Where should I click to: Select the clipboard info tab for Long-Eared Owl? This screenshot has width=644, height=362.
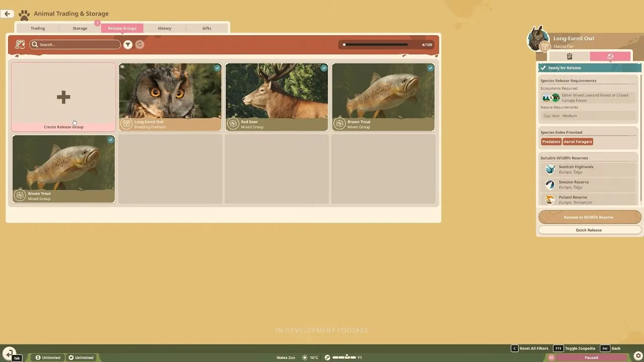(x=570, y=56)
